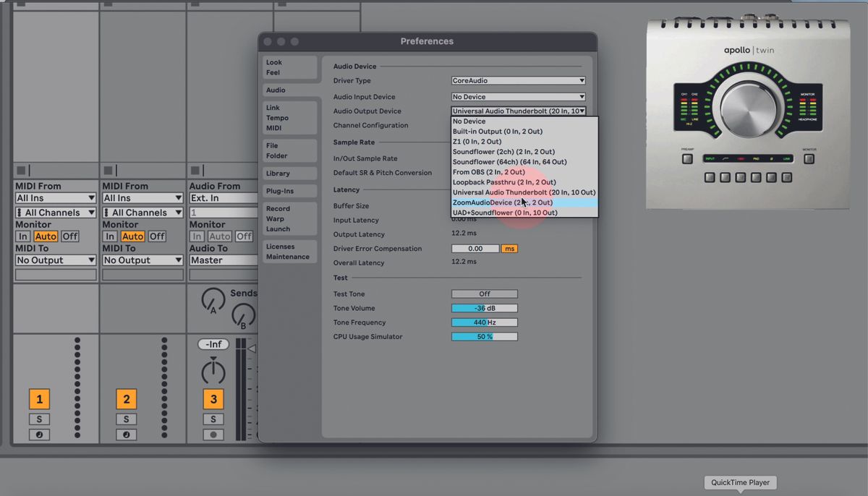Click the Send A knob on track 3
Image resolution: width=868 pixels, height=496 pixels.
pos(213,300)
